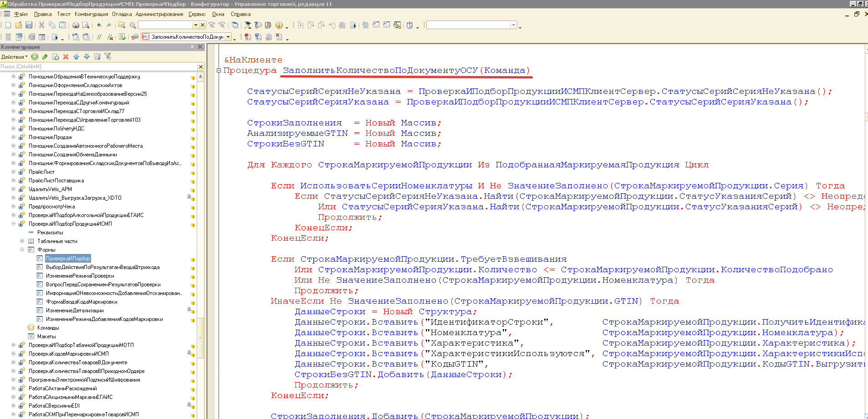Click the syntax check icon
This screenshot has width=868, height=419.
[122, 37]
